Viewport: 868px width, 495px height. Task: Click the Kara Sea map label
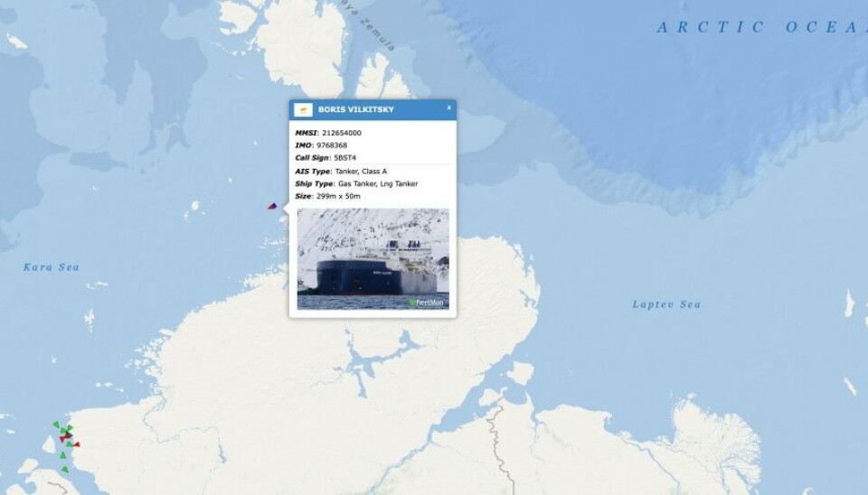(52, 267)
